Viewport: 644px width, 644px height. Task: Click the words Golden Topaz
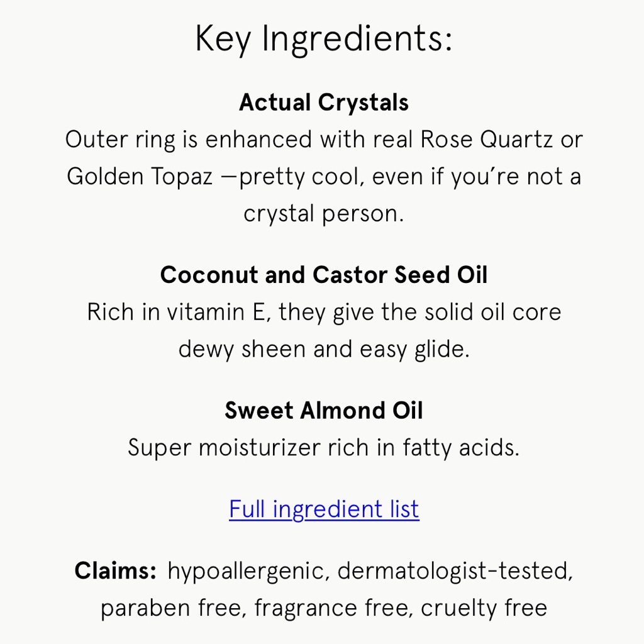point(140,177)
